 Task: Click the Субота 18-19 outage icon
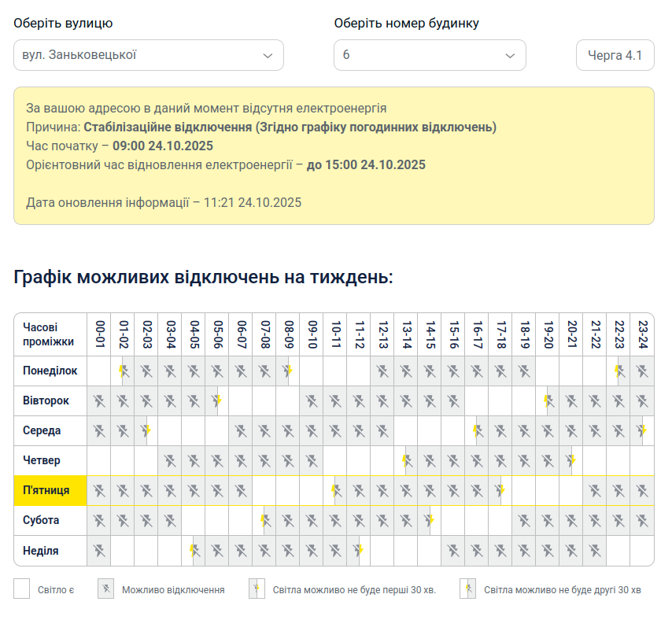524,521
